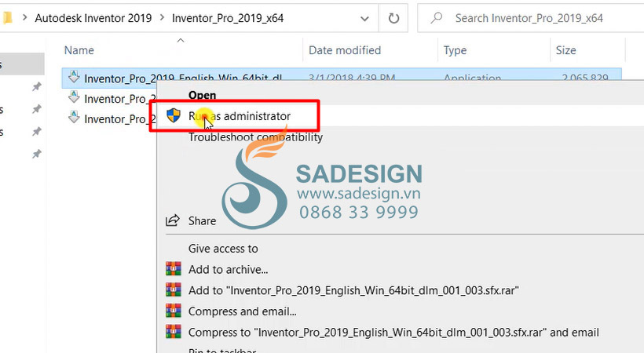This screenshot has height=353, width=644.
Task: Select Troubleshoot compatibility menu entry
Action: pyautogui.click(x=255, y=137)
